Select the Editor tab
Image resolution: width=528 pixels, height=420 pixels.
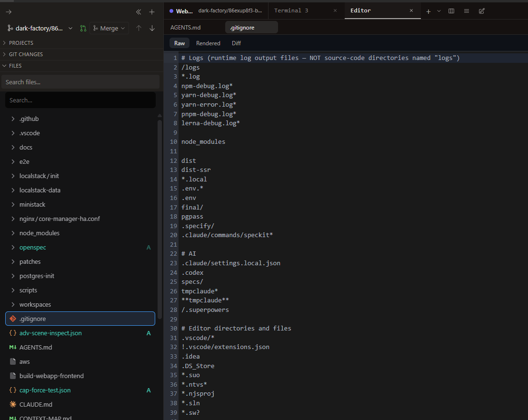click(x=382, y=11)
